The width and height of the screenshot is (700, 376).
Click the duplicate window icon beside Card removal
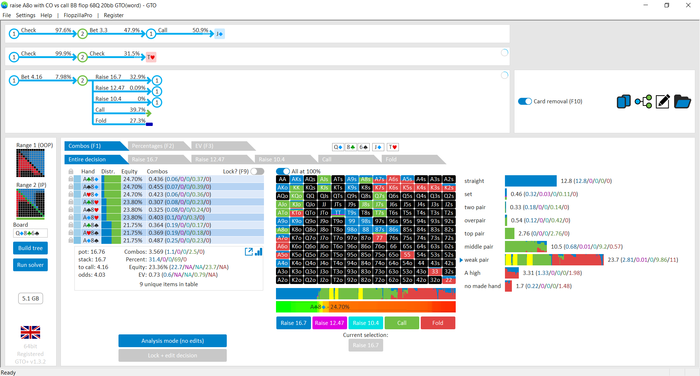click(623, 101)
